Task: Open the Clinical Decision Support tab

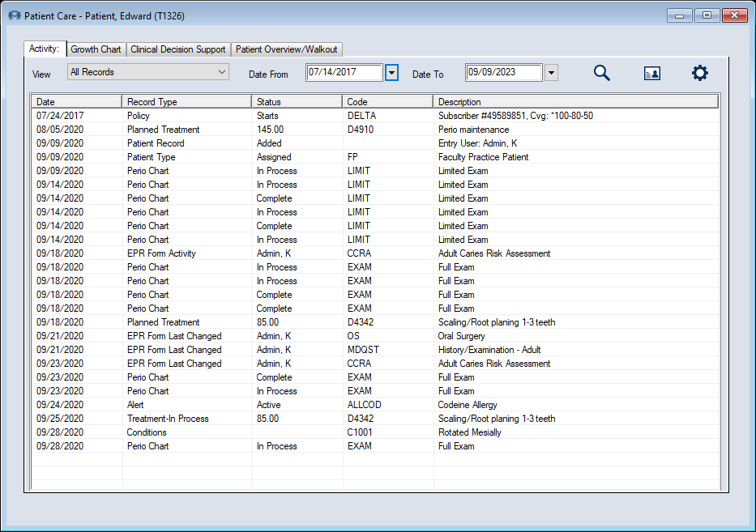Action: click(178, 49)
